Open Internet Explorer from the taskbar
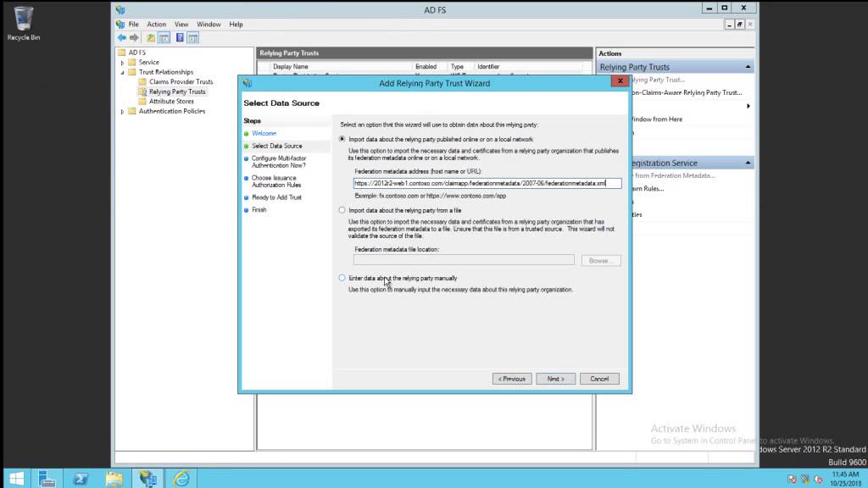Viewport: 868px width, 488px height. (x=181, y=478)
